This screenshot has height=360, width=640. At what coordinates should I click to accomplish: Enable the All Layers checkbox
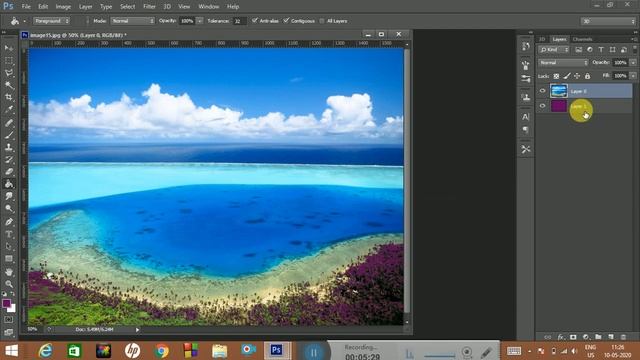tap(322, 21)
